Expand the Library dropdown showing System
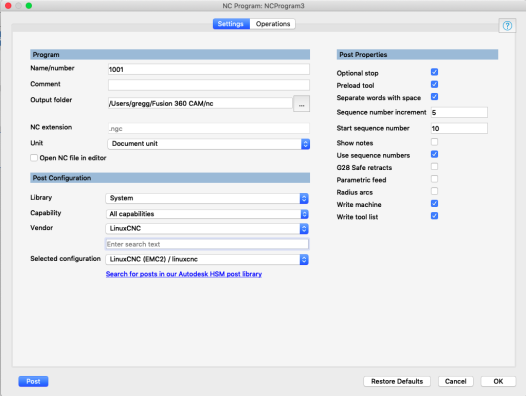The image size is (526, 396). point(207,198)
